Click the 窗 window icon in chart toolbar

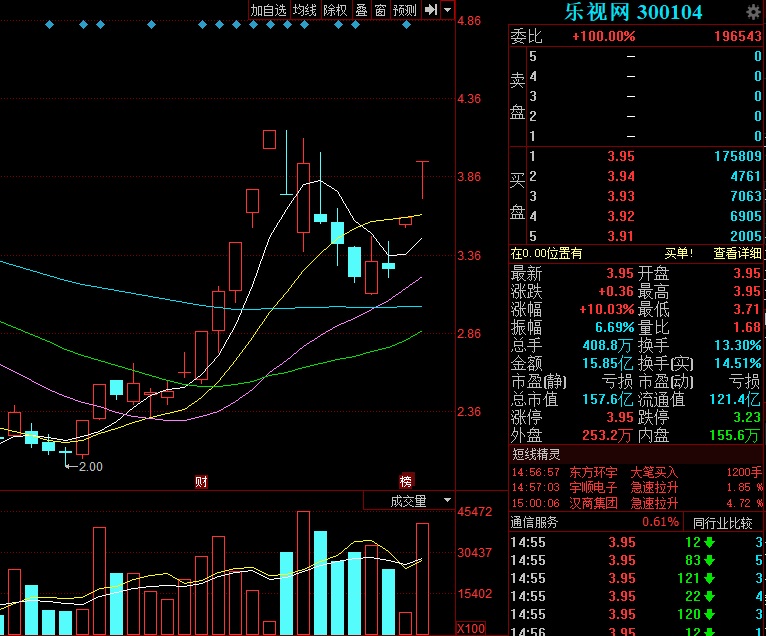pyautogui.click(x=380, y=10)
